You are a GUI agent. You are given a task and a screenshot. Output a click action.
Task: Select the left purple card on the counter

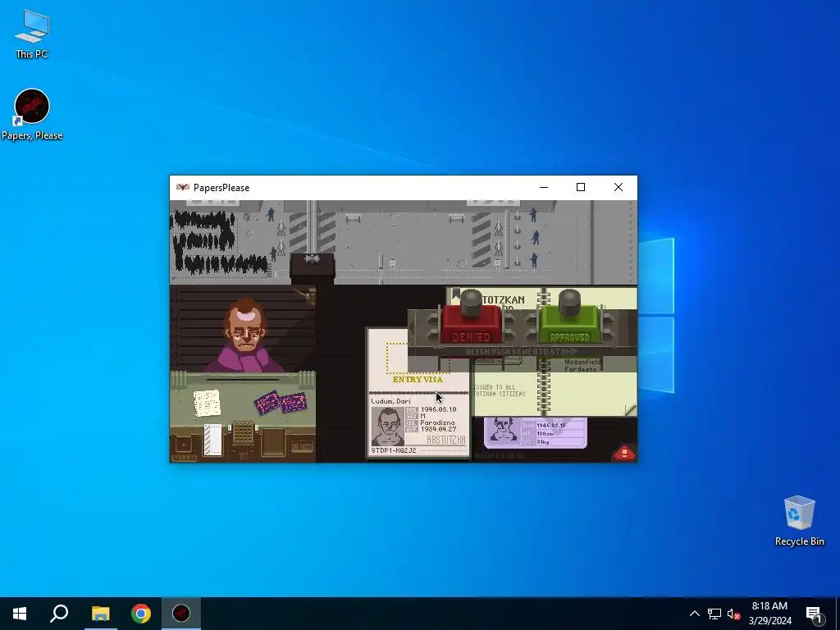267,403
